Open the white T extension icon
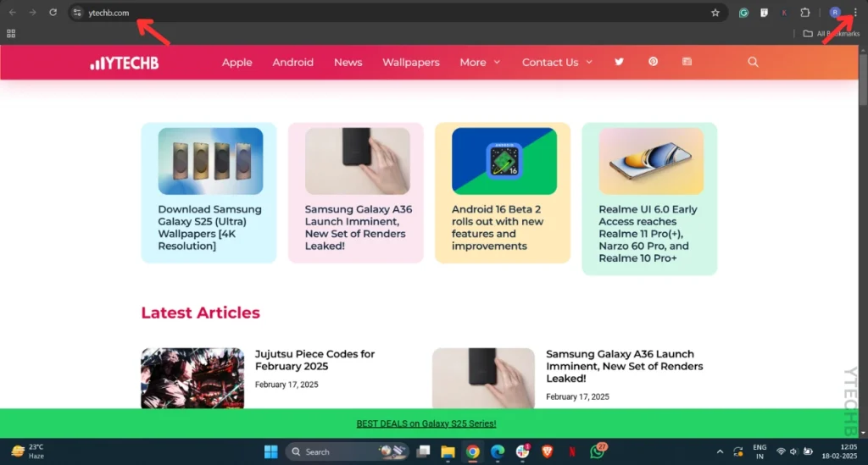Viewport: 868px width, 465px height. [x=764, y=13]
